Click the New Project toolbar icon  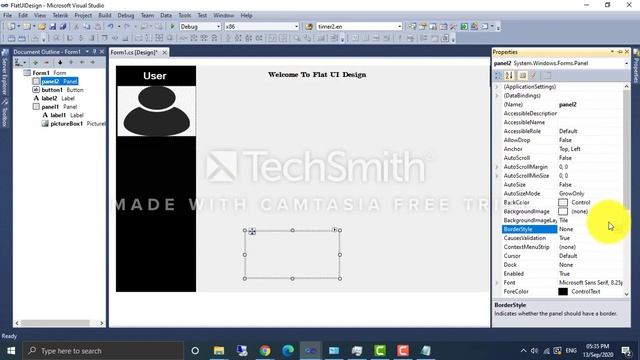pos(11,27)
